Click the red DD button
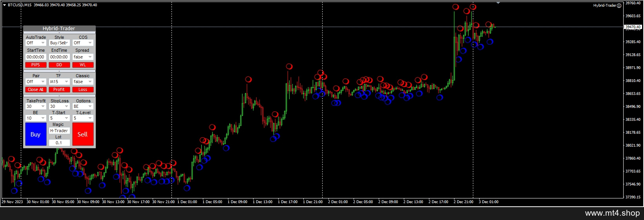The width and height of the screenshot is (644, 220). coord(59,65)
